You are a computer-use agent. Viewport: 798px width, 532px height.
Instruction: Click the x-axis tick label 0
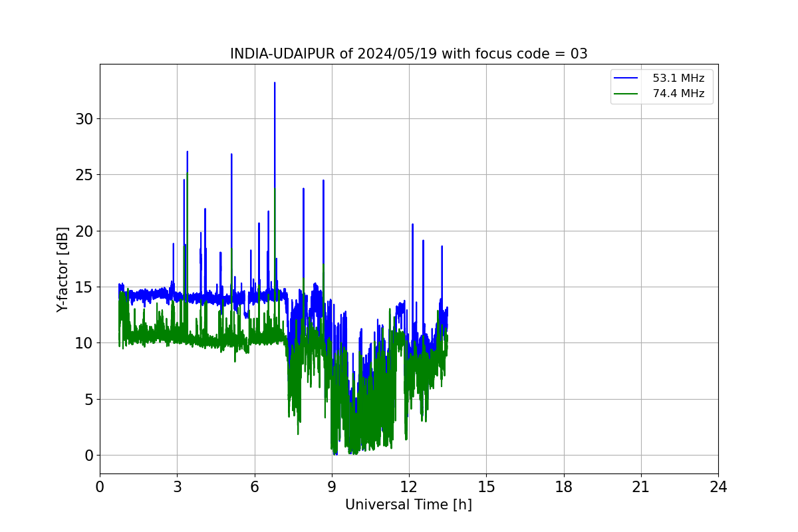[x=100, y=487]
